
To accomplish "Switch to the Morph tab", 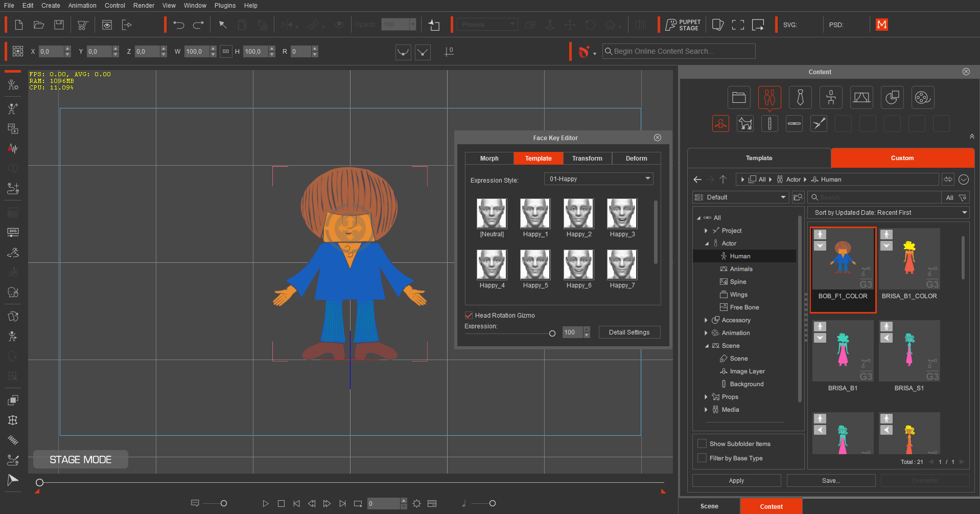I will pos(489,159).
